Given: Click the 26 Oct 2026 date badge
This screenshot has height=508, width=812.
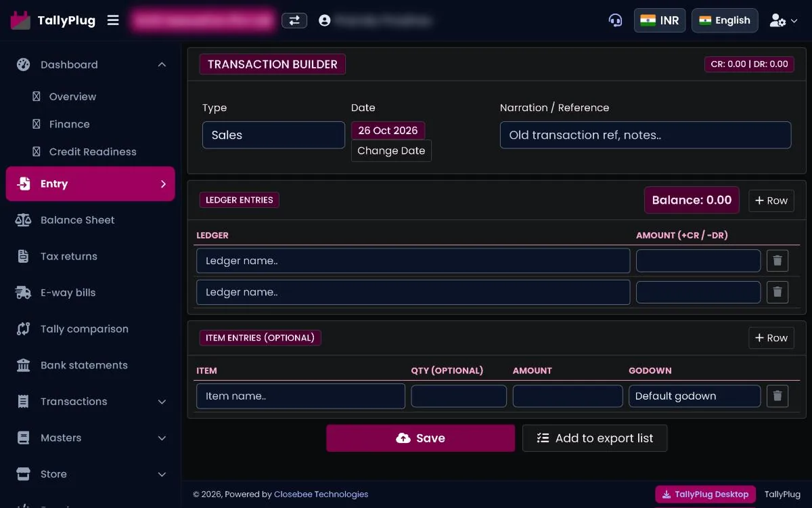Looking at the screenshot, I should 388,130.
